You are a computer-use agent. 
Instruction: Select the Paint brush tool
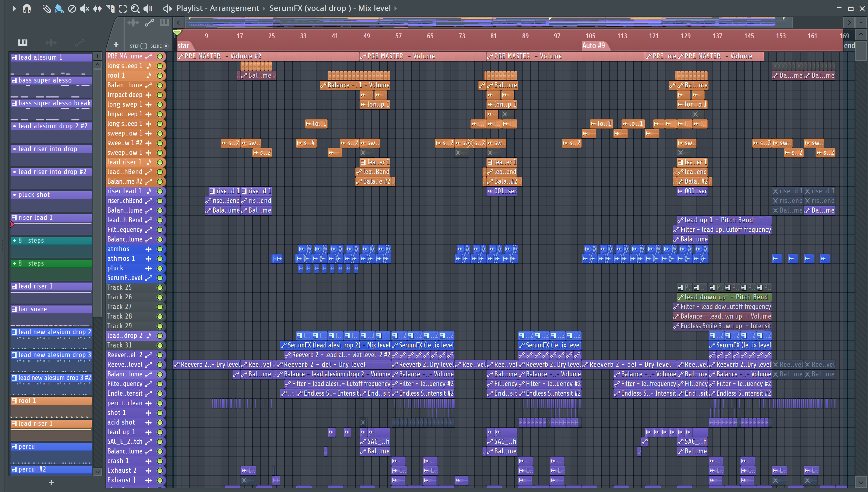coord(59,8)
